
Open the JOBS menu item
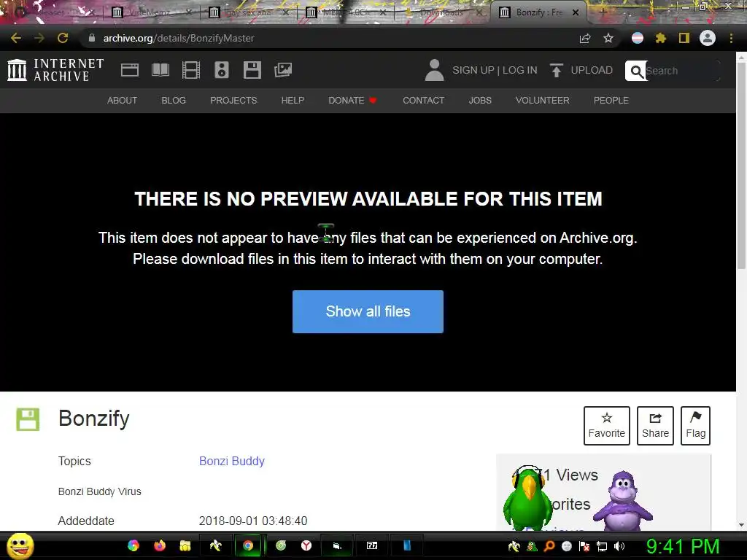pyautogui.click(x=480, y=101)
